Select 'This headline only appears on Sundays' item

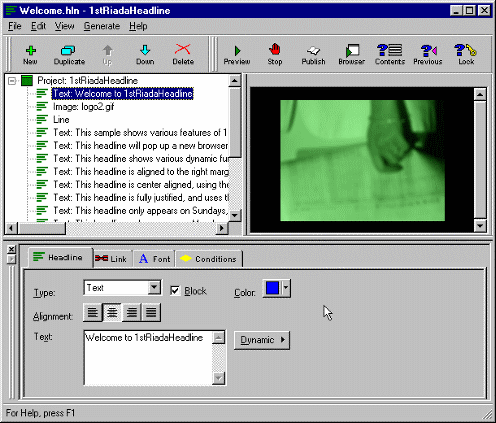click(140, 211)
